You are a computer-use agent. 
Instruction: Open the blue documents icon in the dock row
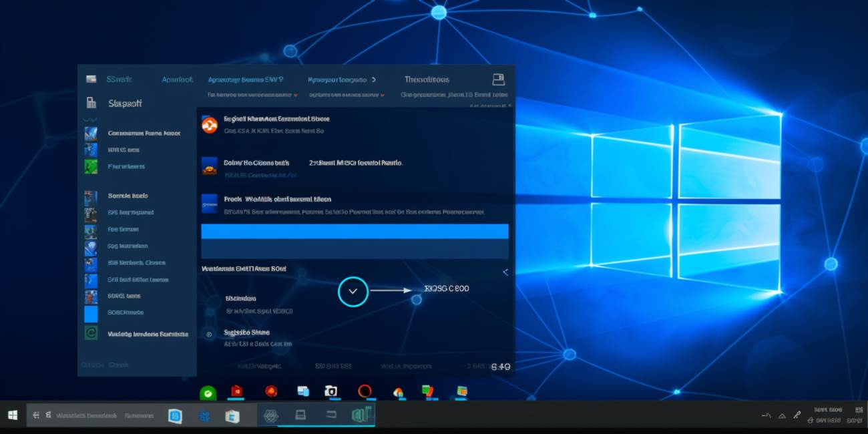tap(304, 391)
